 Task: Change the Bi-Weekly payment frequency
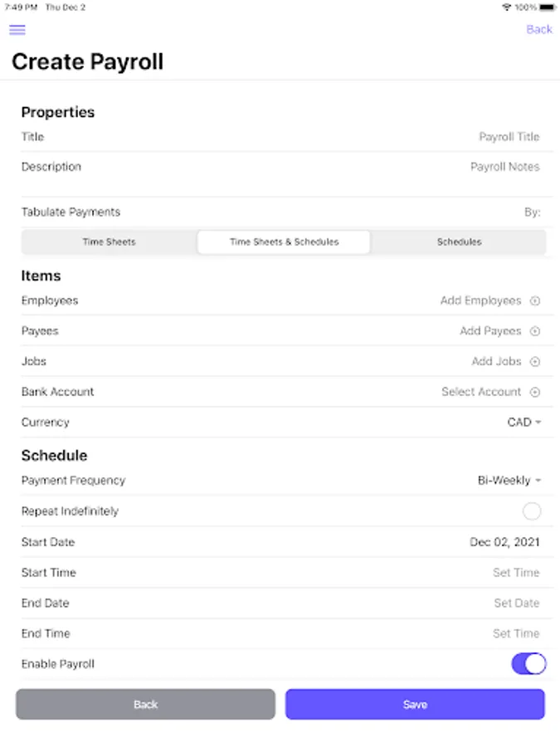tap(508, 480)
